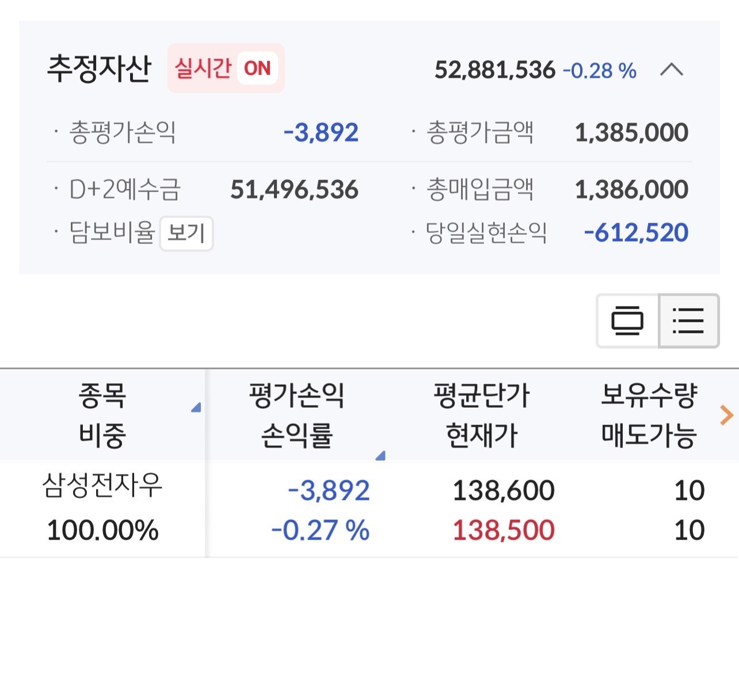The width and height of the screenshot is (739, 700).
Task: Click the 삼성전자우 current price 138,500
Action: pyautogui.click(x=503, y=530)
